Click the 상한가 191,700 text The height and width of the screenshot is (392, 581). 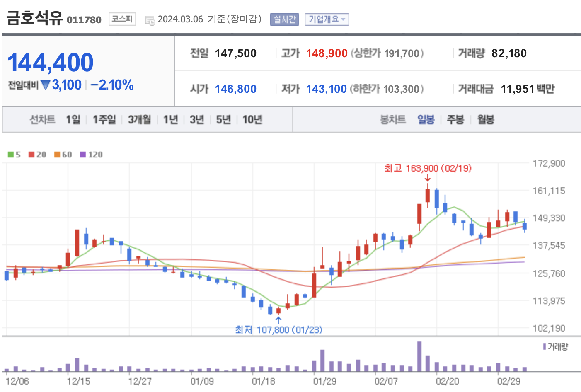coord(387,53)
